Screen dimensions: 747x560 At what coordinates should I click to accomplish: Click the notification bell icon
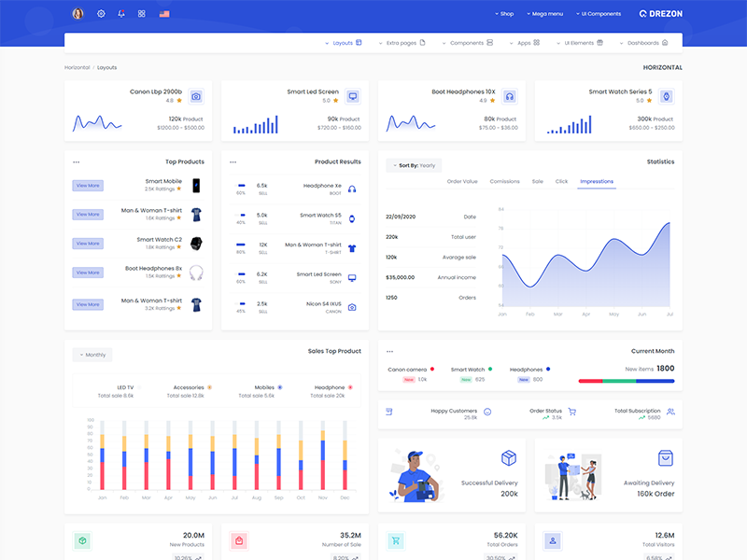[x=121, y=14]
